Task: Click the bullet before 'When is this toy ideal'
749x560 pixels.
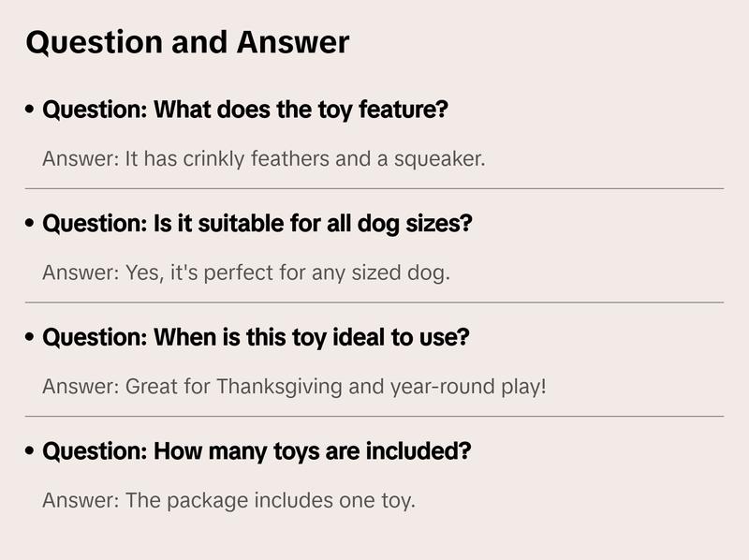Action: click(31, 337)
